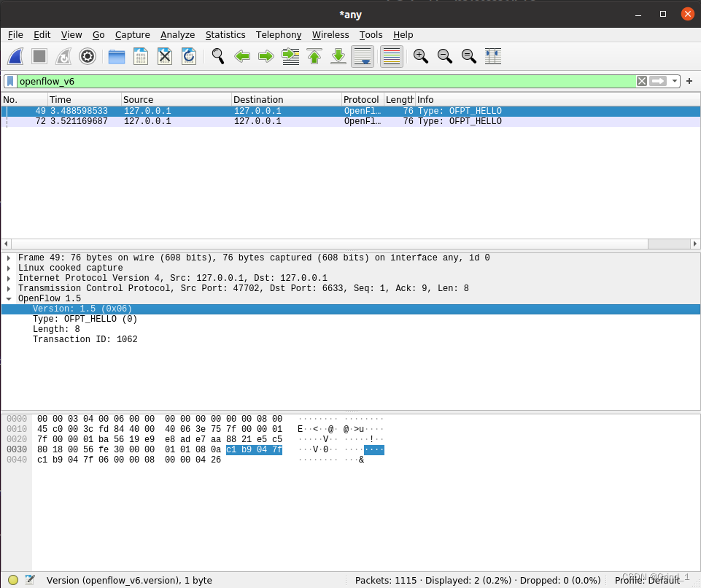Restart the current capture
Screen dimensions: 701x588
click(63, 56)
